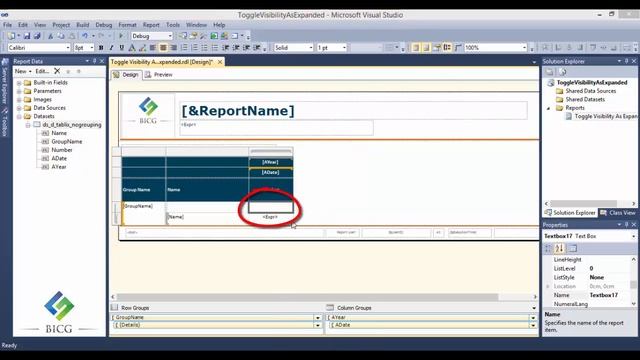
Task: Click the Align Right toolbar icon
Action: point(173,48)
